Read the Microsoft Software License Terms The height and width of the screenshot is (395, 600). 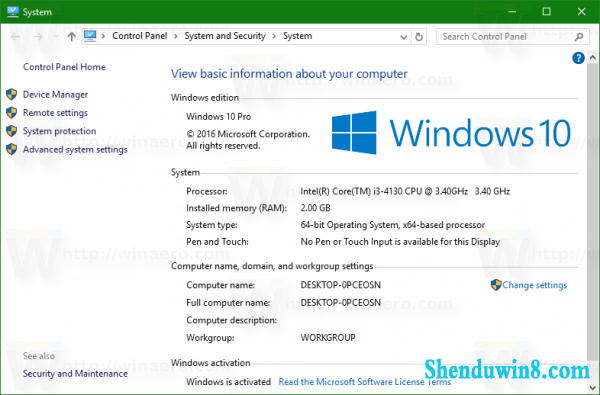tap(365, 382)
